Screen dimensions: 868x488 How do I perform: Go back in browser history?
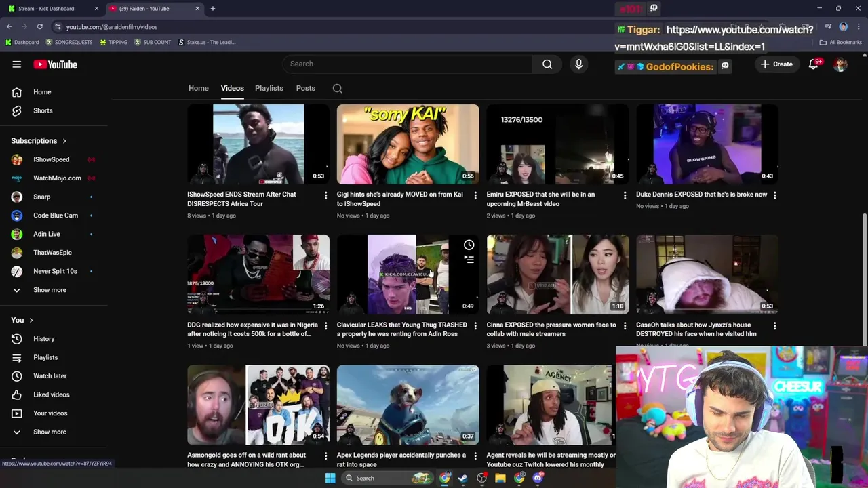(9, 26)
